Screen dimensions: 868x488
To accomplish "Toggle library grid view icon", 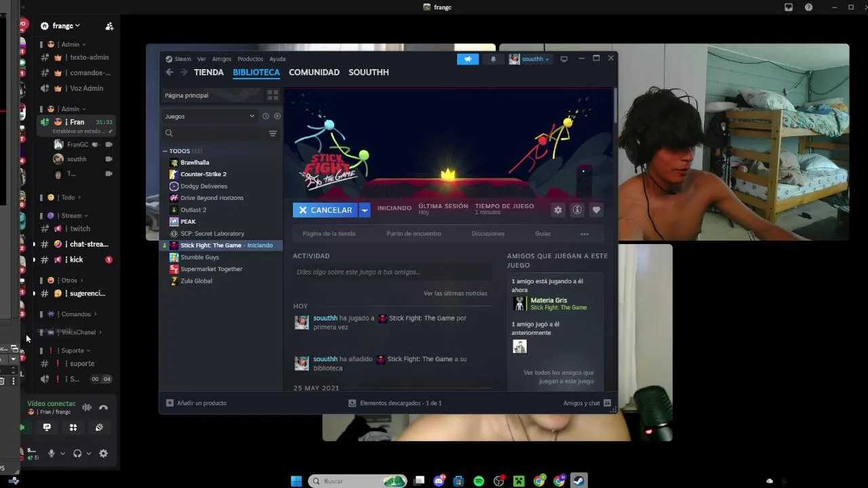I will pos(273,95).
